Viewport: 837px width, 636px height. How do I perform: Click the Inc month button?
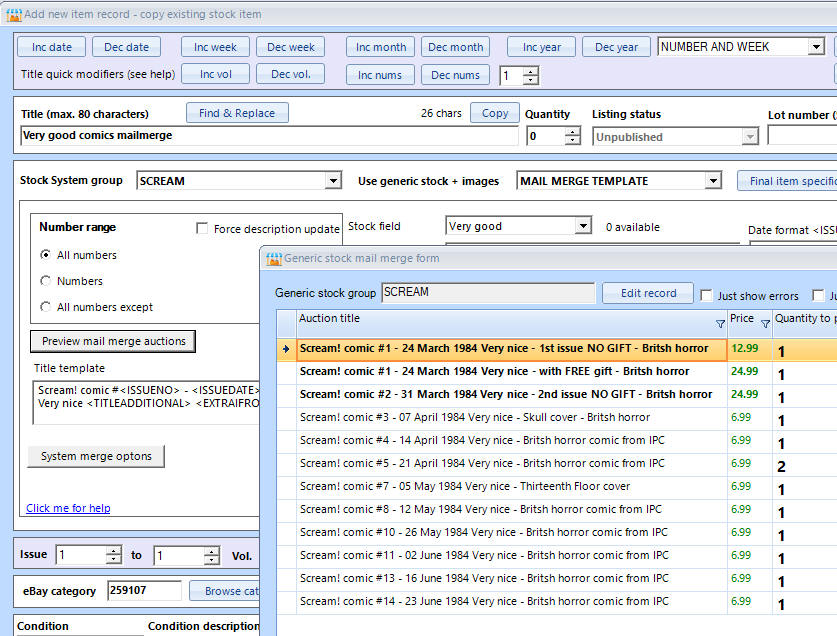[x=381, y=47]
